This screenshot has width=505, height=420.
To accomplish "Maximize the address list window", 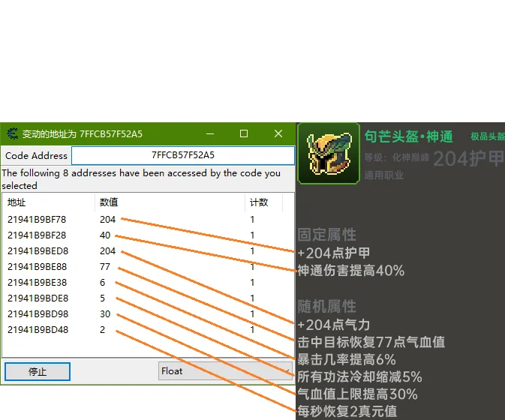I will tap(243, 134).
